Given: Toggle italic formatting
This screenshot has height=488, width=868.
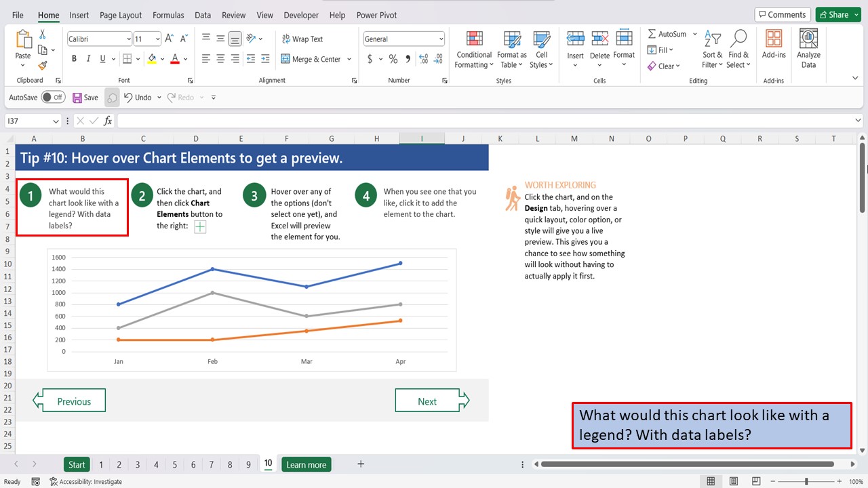Looking at the screenshot, I should tap(88, 59).
